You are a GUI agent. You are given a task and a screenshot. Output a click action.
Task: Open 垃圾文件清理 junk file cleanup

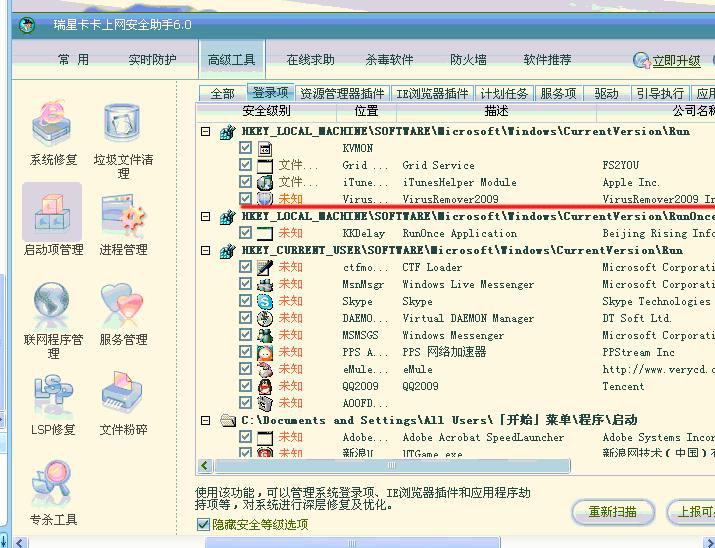[x=123, y=140]
